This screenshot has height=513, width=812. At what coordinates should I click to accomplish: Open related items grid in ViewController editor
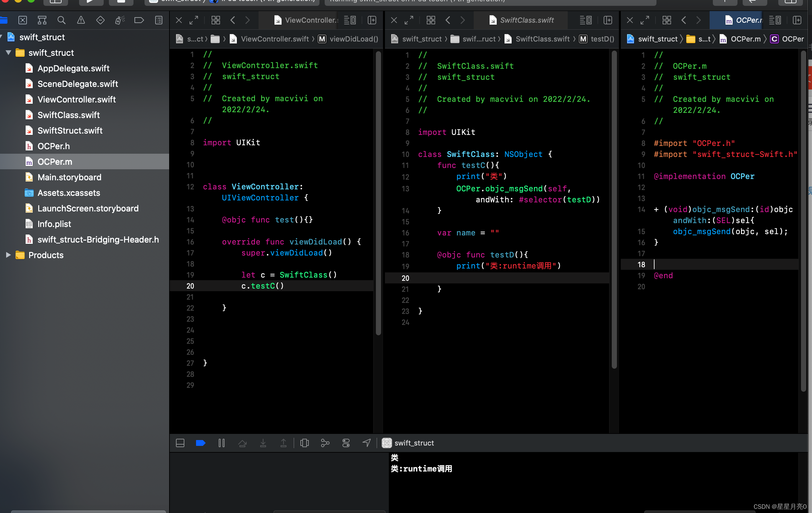216,20
